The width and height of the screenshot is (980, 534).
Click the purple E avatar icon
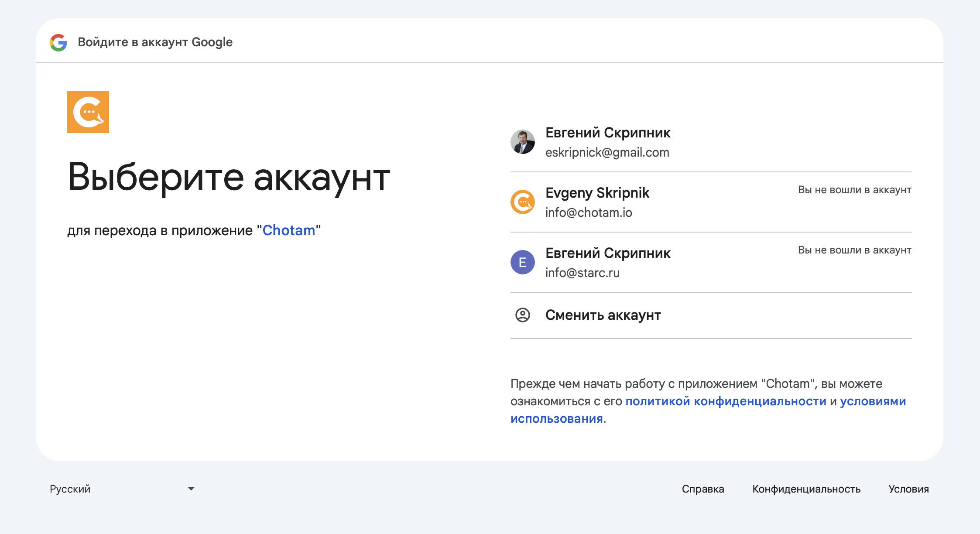(523, 262)
